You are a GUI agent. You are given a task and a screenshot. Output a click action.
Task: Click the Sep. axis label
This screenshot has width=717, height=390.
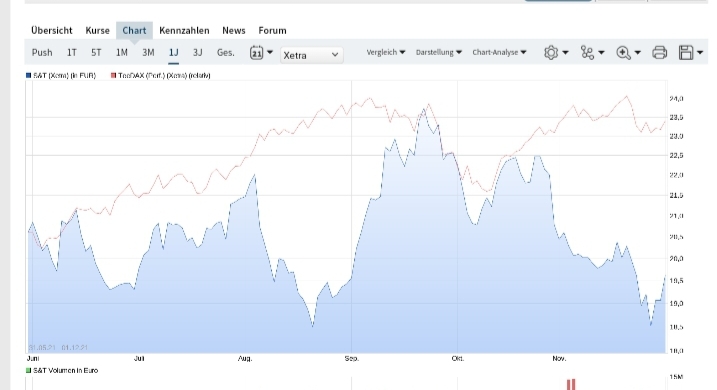tap(352, 358)
